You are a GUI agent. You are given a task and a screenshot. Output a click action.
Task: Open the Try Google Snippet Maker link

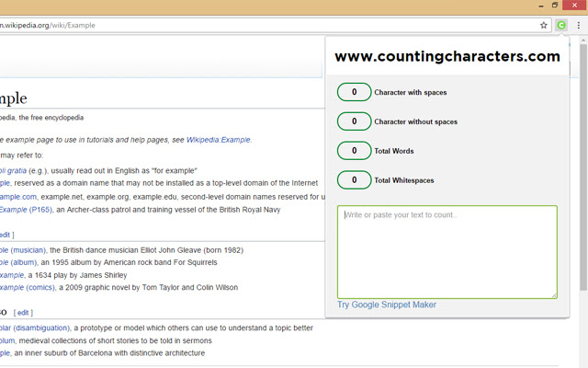coord(387,305)
